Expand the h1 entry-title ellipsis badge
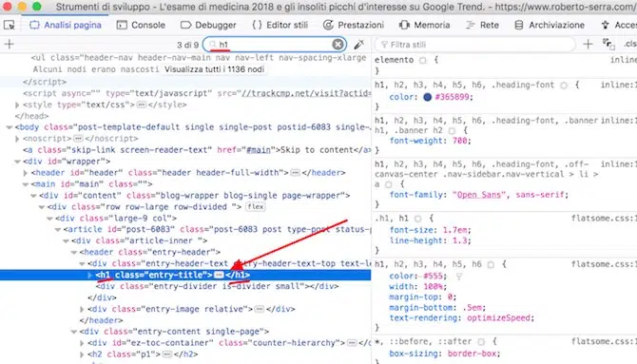 (x=219, y=276)
